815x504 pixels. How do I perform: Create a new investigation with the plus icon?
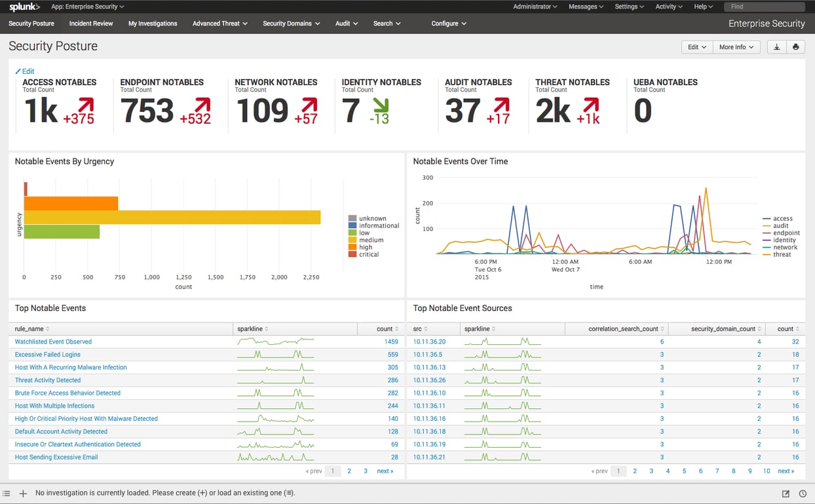(22, 494)
